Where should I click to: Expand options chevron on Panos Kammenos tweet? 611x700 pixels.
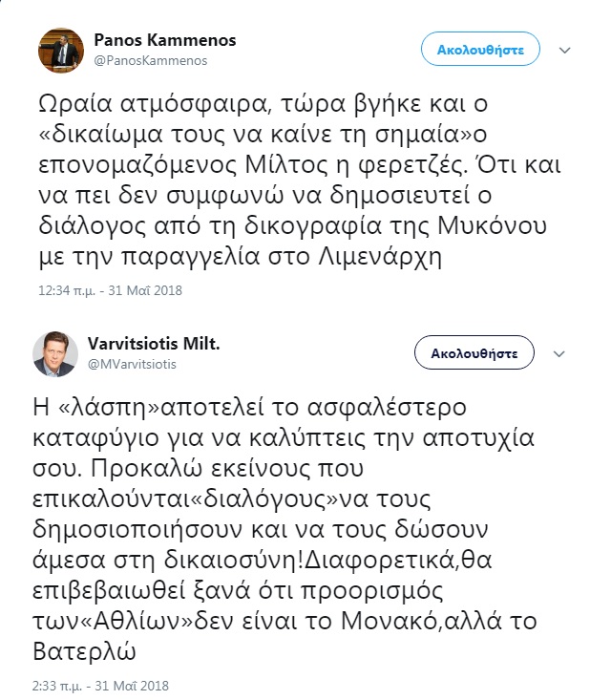[564, 49]
